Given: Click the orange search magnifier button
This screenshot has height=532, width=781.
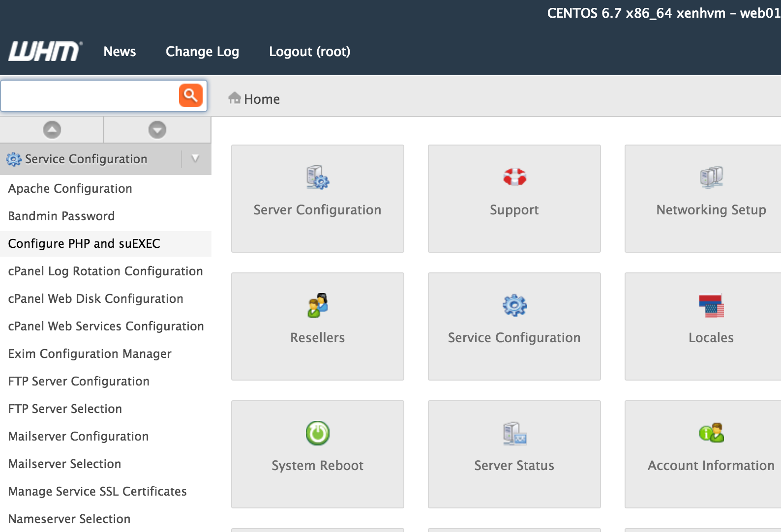Looking at the screenshot, I should point(191,95).
